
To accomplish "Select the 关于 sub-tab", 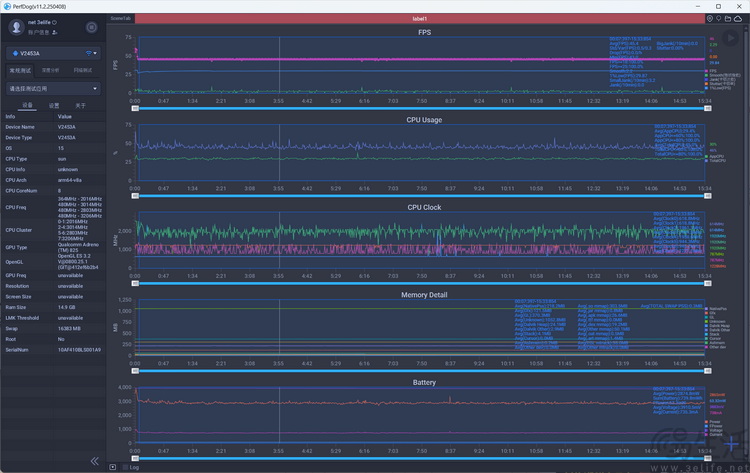I will pos(80,105).
